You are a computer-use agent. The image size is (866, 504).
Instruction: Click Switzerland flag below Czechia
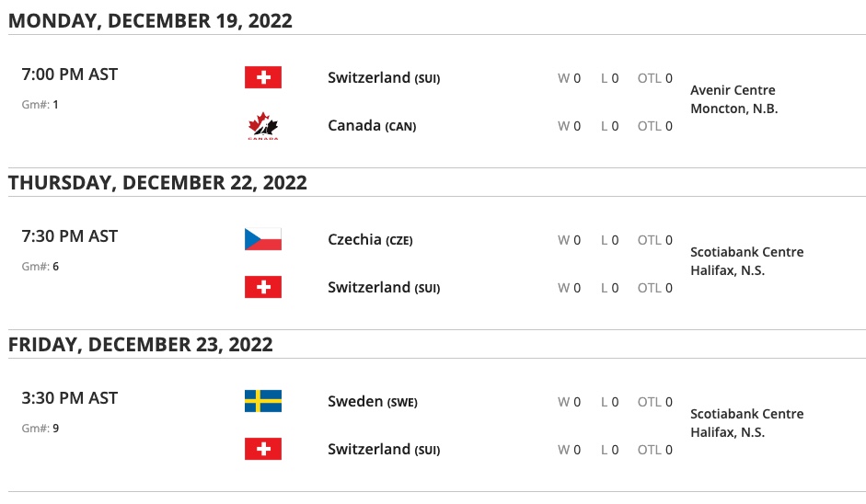pyautogui.click(x=262, y=287)
